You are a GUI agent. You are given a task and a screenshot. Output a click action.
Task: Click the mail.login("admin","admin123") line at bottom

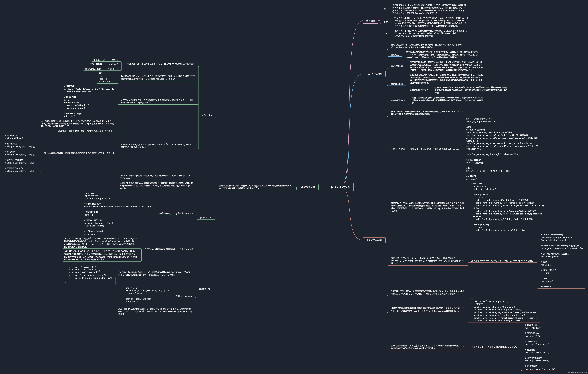point(540,369)
